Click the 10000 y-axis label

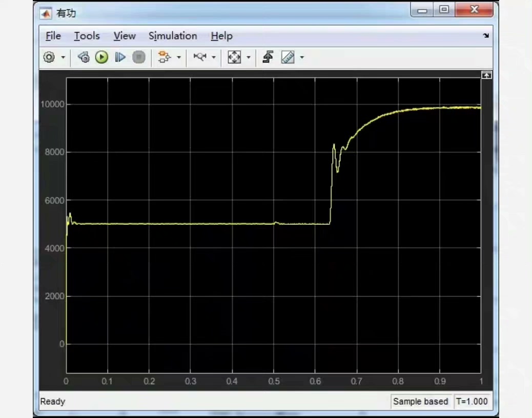[x=52, y=104]
